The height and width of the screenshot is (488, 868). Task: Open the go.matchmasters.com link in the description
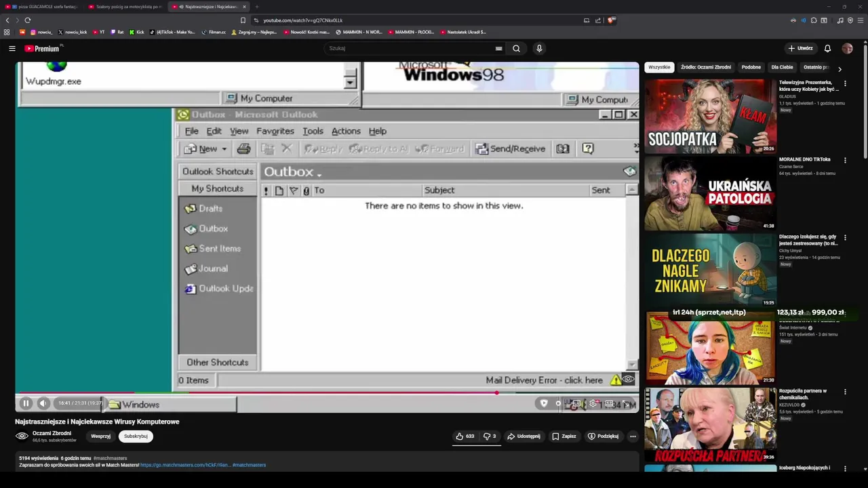[x=185, y=465]
